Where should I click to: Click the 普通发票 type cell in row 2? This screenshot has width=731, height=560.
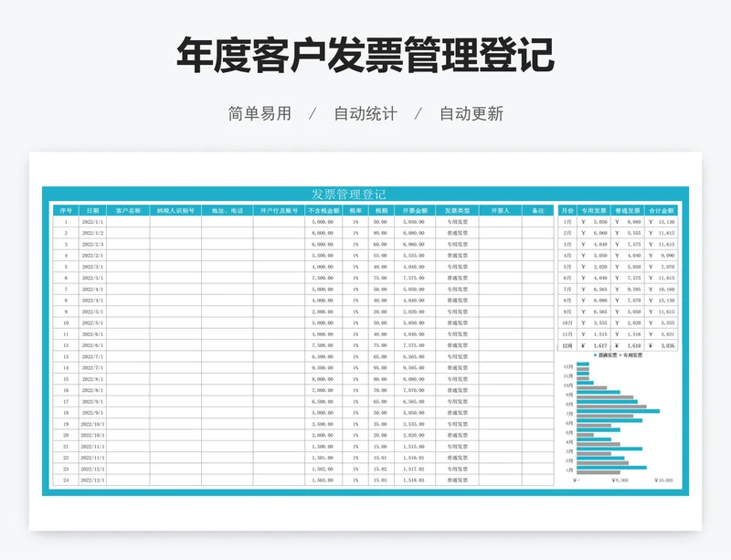click(457, 233)
